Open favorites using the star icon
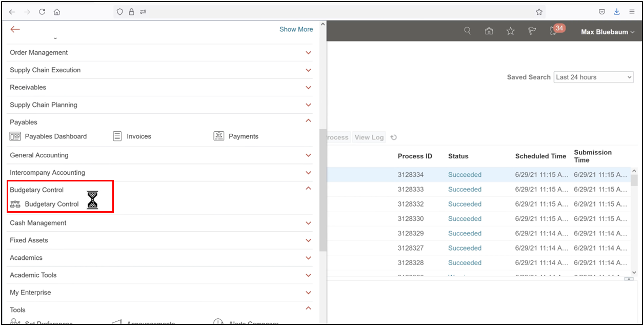This screenshot has height=326, width=644. (510, 30)
